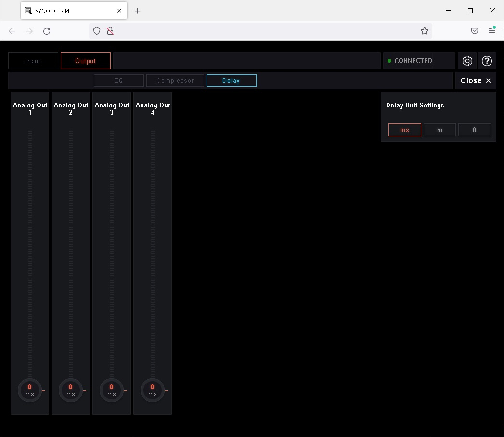Image resolution: width=504 pixels, height=437 pixels.
Task: Open the Compressor section
Action: tap(175, 80)
